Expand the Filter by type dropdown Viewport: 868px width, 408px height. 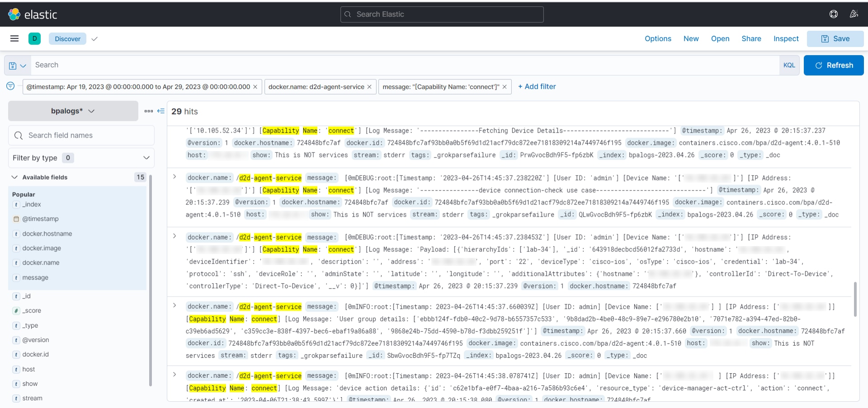click(81, 158)
